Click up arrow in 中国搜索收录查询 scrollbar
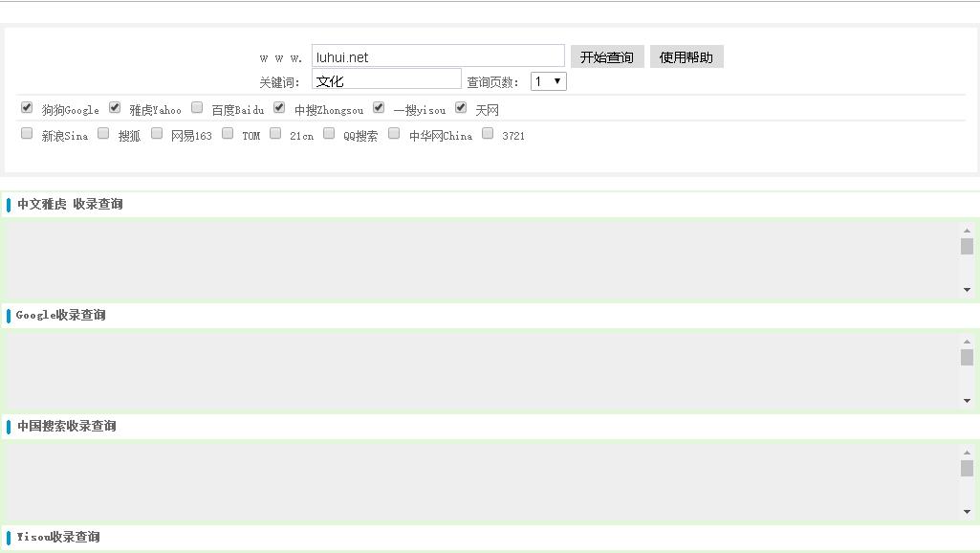Viewport: 980px width, 553px height. (x=967, y=453)
